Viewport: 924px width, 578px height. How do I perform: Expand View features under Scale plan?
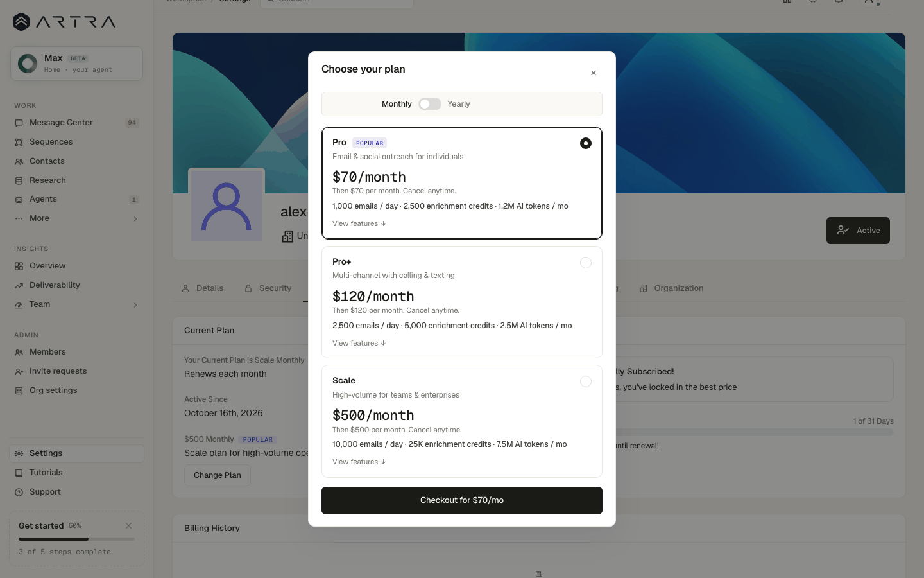(359, 462)
